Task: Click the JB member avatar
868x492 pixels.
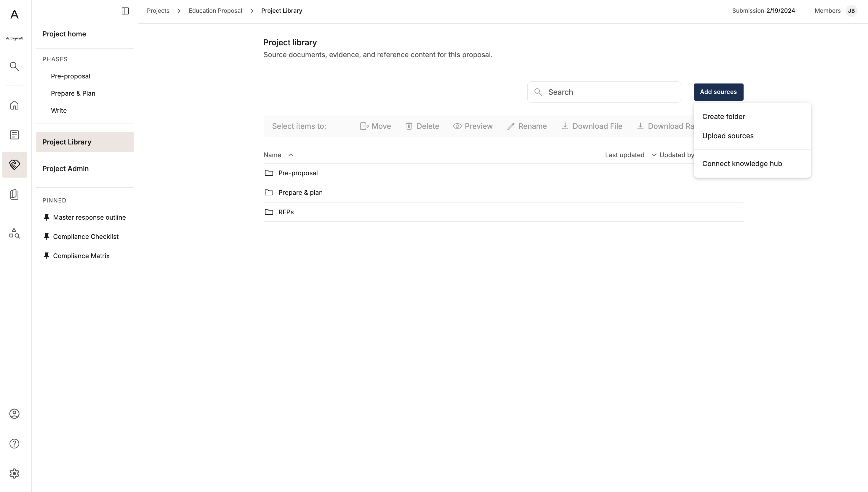Action: (851, 11)
